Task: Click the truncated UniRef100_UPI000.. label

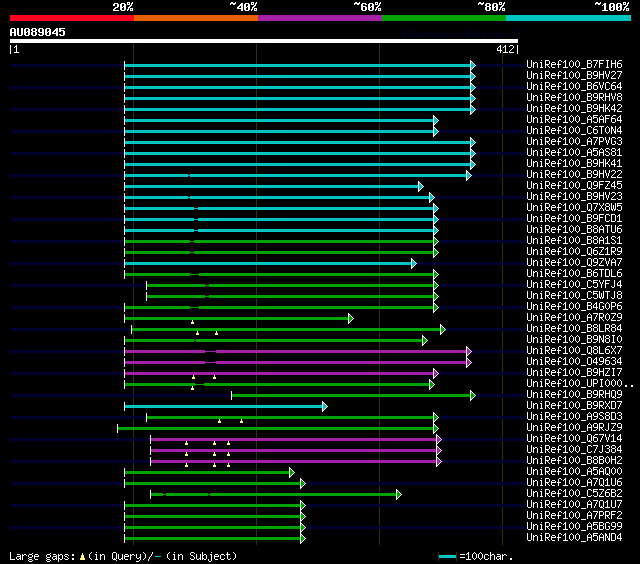Action: [580, 384]
